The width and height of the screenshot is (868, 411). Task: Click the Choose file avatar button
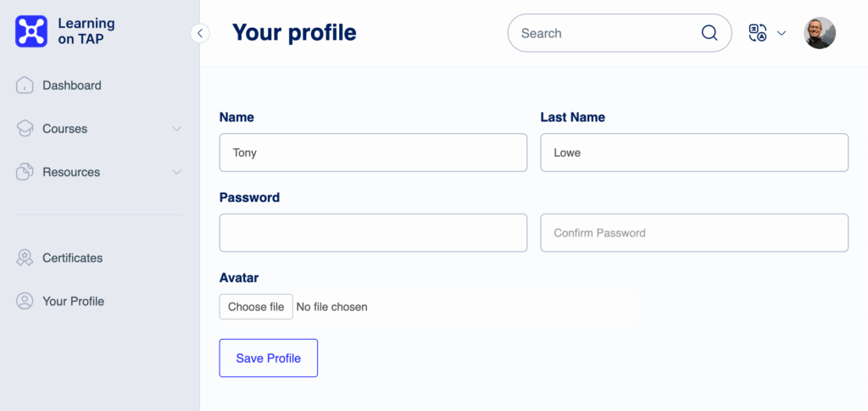[x=256, y=307]
